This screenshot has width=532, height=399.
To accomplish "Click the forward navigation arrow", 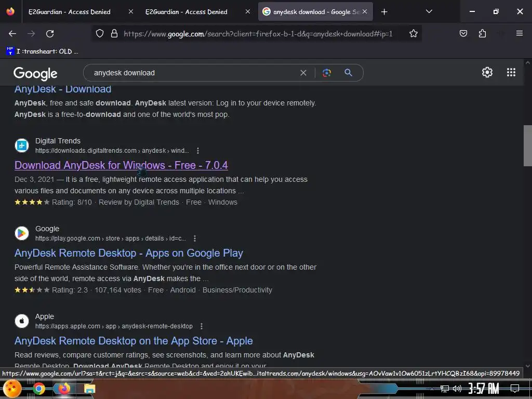I will [x=31, y=34].
